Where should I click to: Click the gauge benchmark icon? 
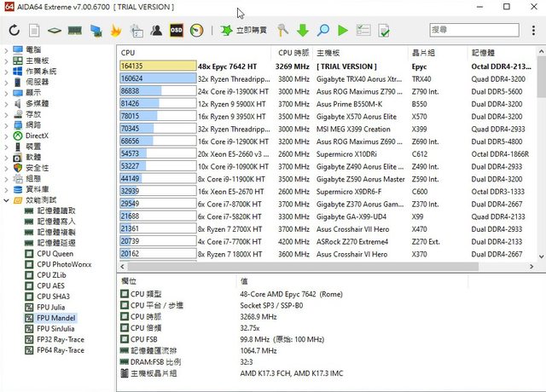point(197,31)
